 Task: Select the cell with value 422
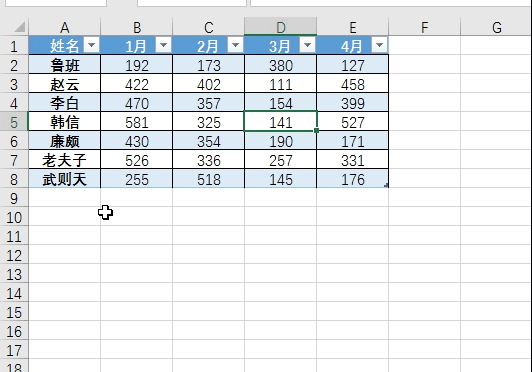click(136, 83)
